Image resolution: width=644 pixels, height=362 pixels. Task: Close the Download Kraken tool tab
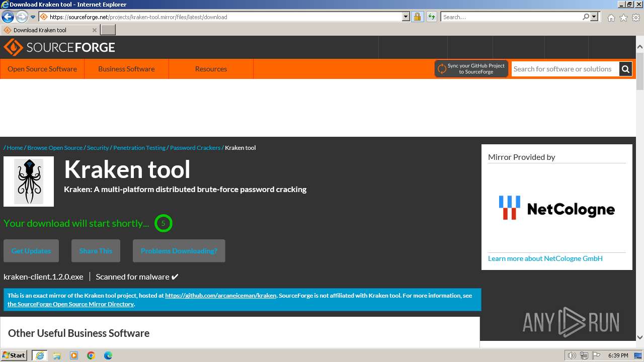point(94,30)
